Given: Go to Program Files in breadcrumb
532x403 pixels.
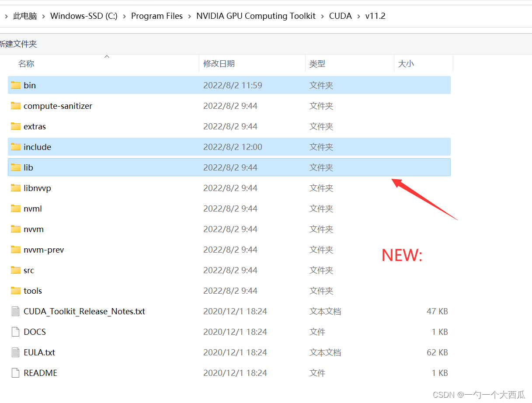Looking at the screenshot, I should tap(157, 16).
